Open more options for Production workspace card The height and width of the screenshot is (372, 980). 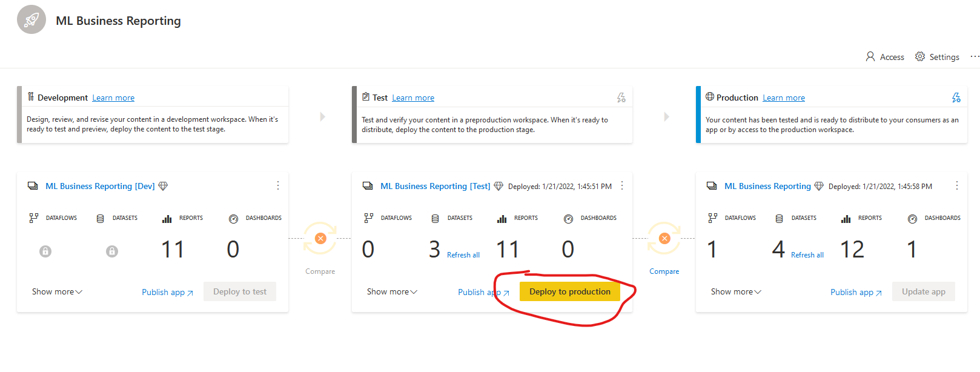957,186
